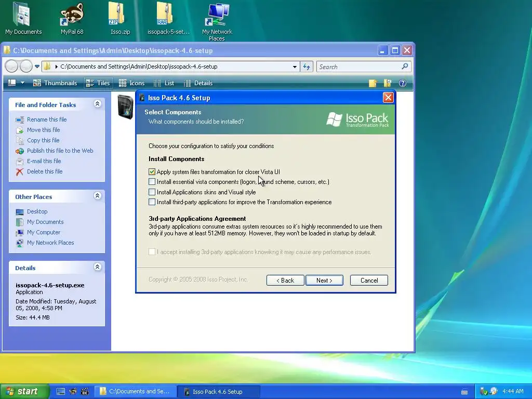This screenshot has height=399, width=532.
Task: Minimize the explorer window
Action: pos(382,51)
